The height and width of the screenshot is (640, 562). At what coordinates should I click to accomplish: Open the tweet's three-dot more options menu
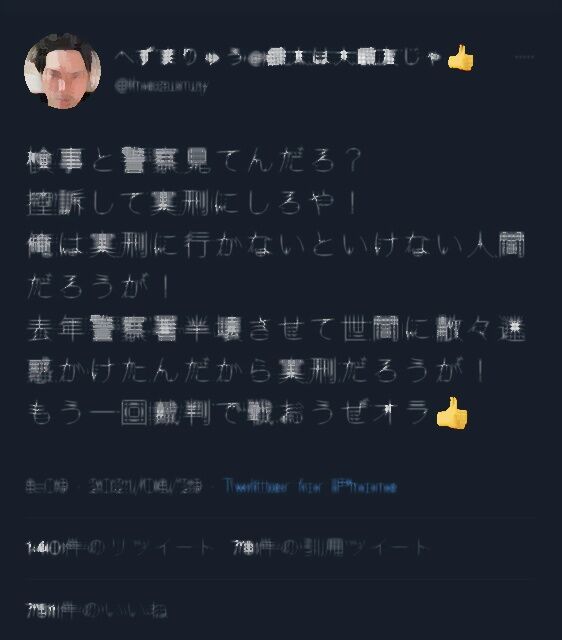tap(524, 57)
